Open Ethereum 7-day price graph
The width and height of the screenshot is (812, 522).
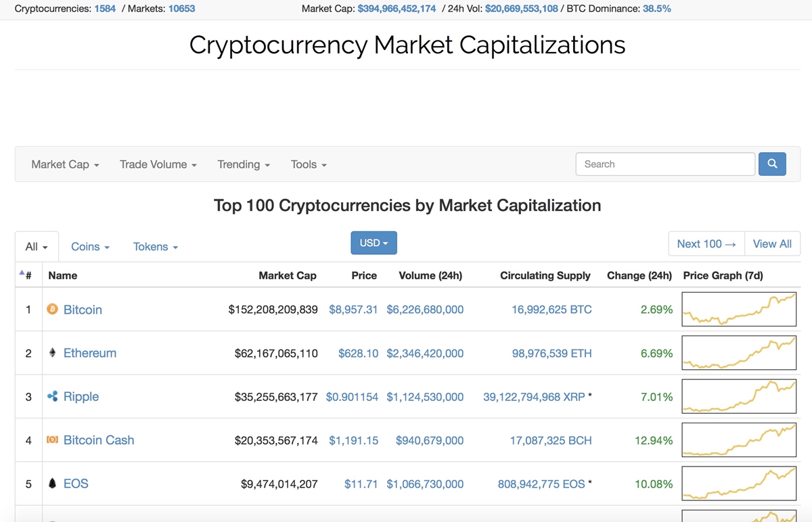[x=739, y=352]
